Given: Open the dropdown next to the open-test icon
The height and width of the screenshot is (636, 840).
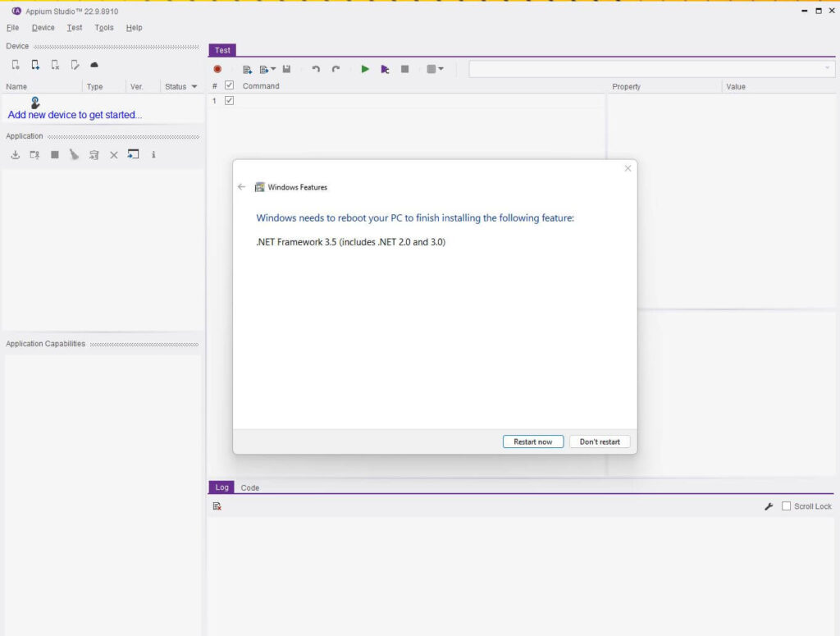Looking at the screenshot, I should pyautogui.click(x=274, y=69).
